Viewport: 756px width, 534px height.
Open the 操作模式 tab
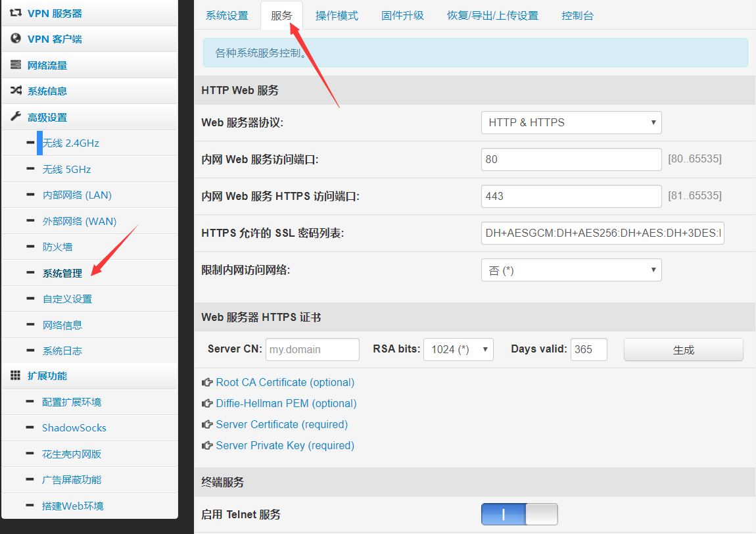337,15
